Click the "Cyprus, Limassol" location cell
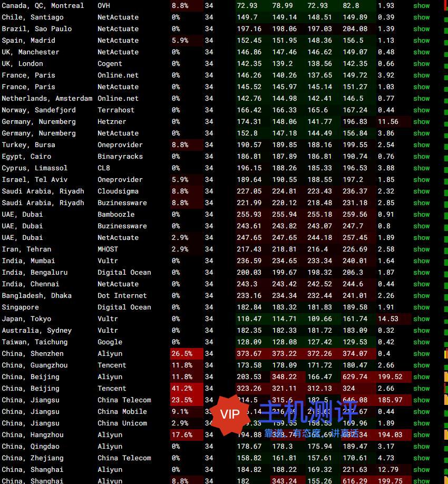The image size is (448, 484). 35,168
